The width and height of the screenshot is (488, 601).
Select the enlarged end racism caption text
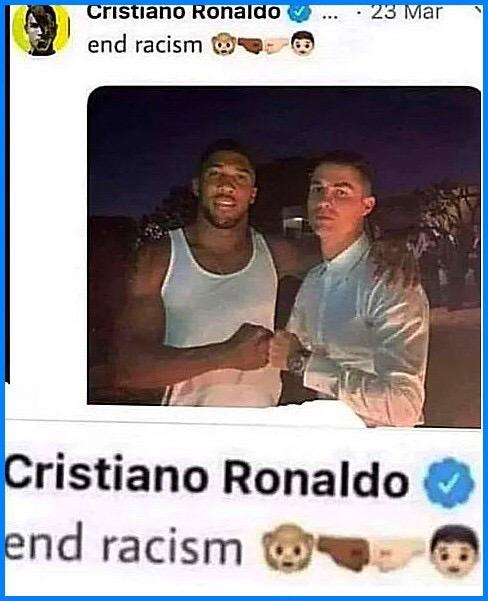click(x=123, y=544)
